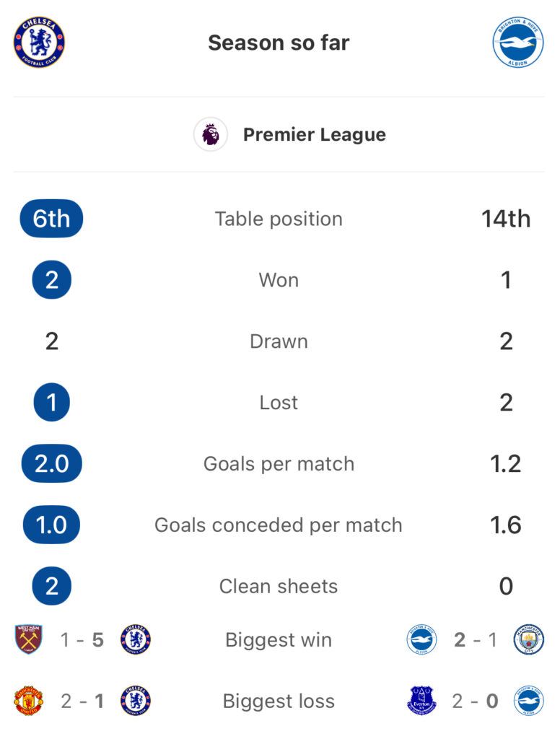
Task: Click the Clean sheets stat label
Action: click(279, 586)
